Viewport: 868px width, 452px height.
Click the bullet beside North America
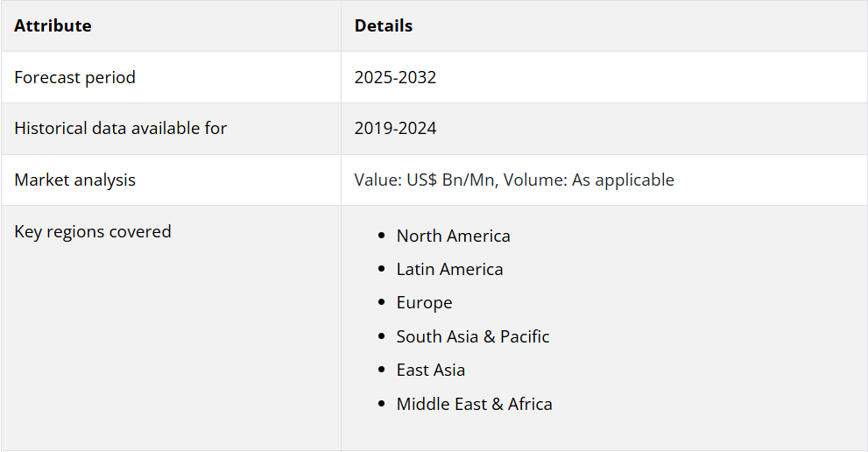coord(380,237)
